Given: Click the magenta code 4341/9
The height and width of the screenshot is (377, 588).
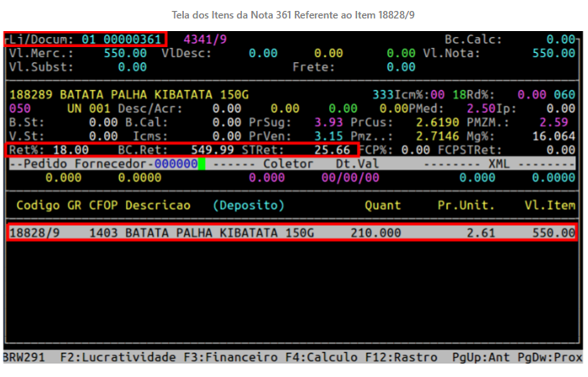Looking at the screenshot, I should (x=204, y=39).
